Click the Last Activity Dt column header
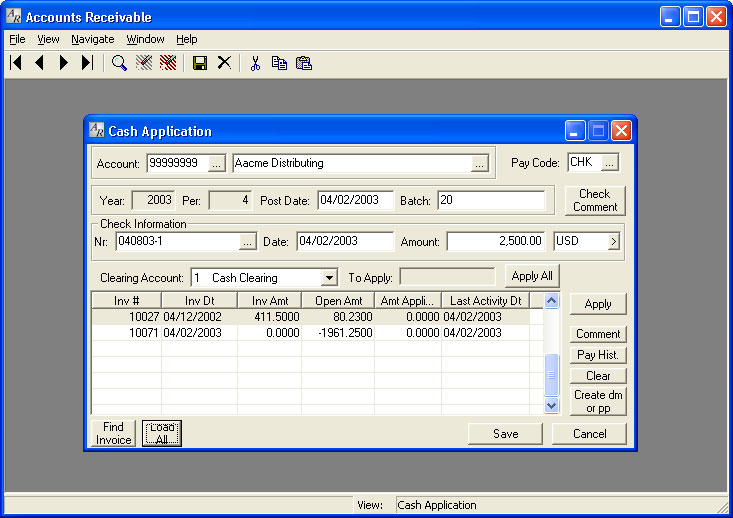The image size is (733, 518). tap(485, 301)
